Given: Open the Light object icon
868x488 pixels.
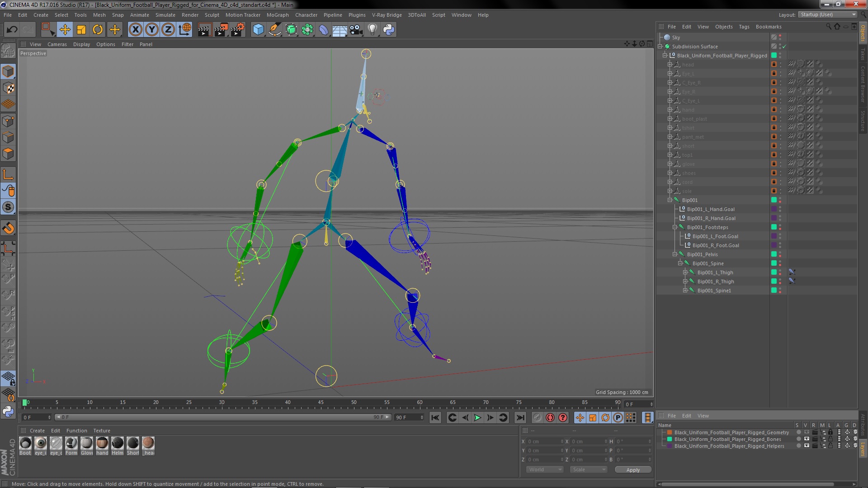Looking at the screenshot, I should tap(372, 30).
